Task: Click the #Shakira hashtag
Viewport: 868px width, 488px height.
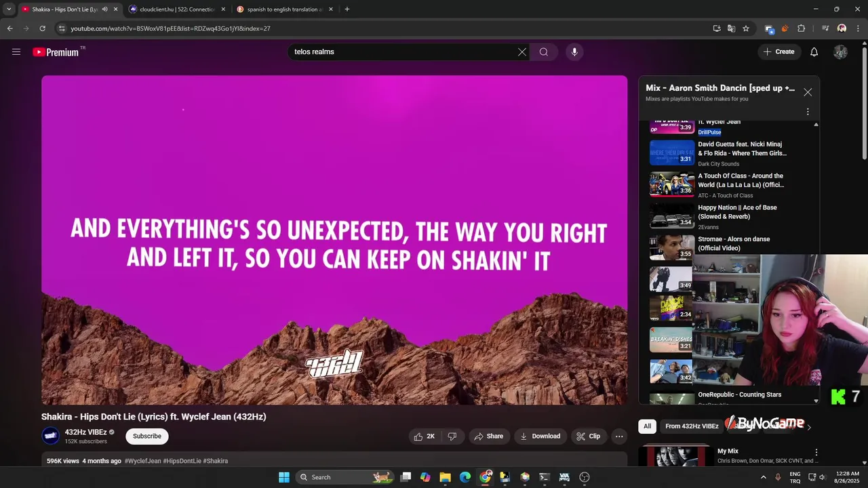Action: pyautogui.click(x=216, y=461)
